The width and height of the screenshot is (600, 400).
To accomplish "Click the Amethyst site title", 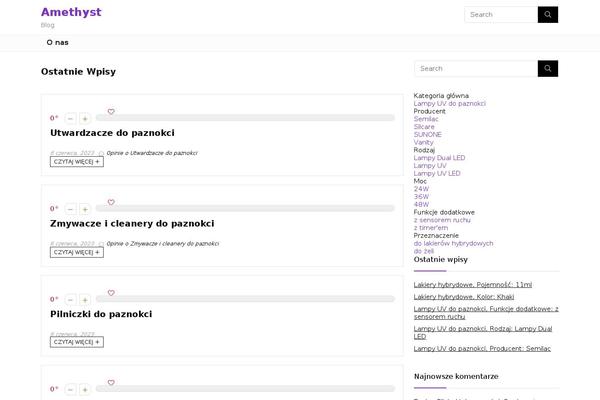I will point(71,12).
